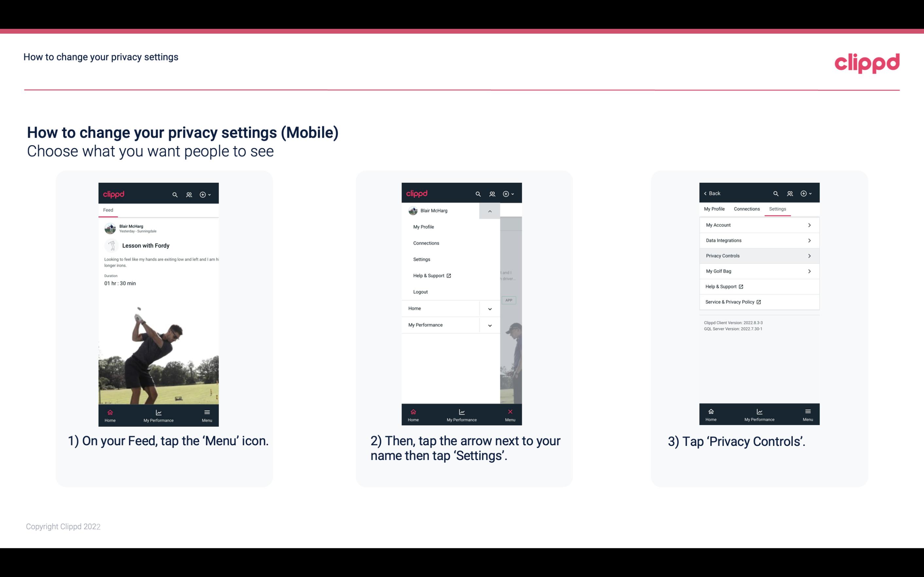Toggle visibility of Connections tab
Image resolution: width=924 pixels, height=577 pixels.
746,209
